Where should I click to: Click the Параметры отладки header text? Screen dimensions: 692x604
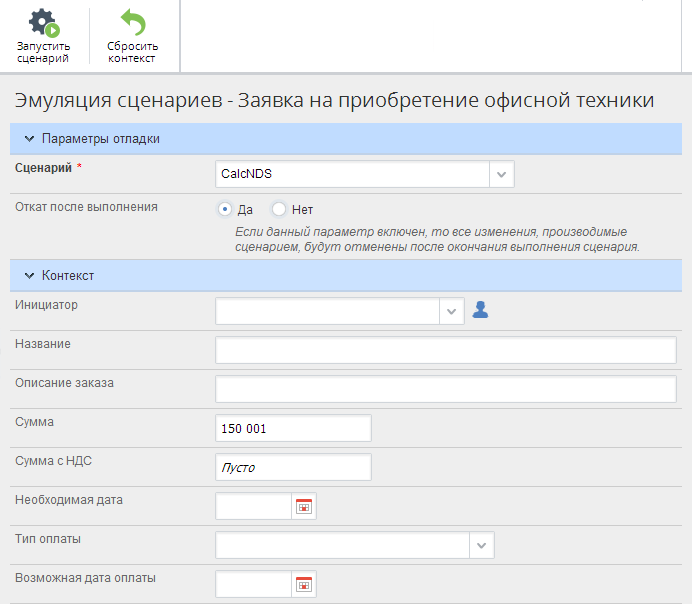(101, 139)
